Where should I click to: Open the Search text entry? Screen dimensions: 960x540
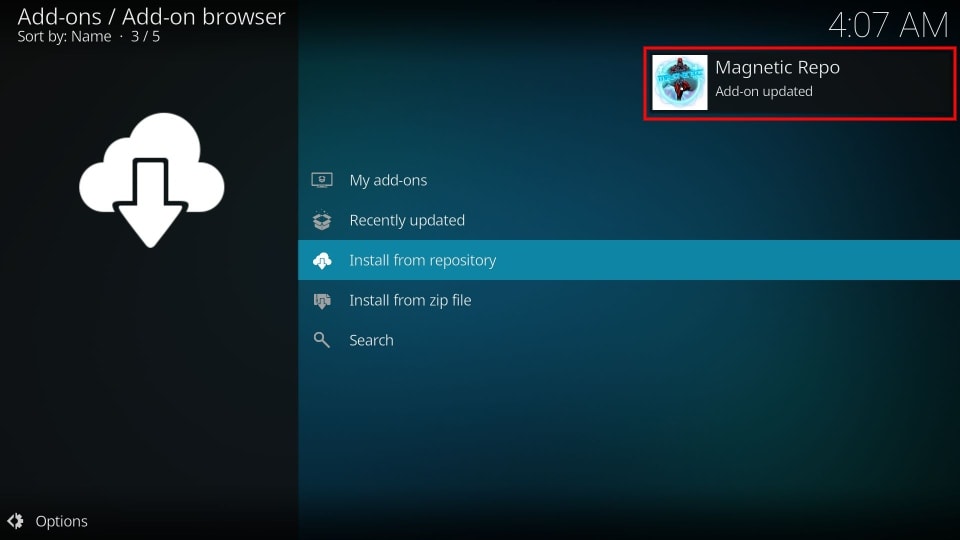(x=371, y=340)
